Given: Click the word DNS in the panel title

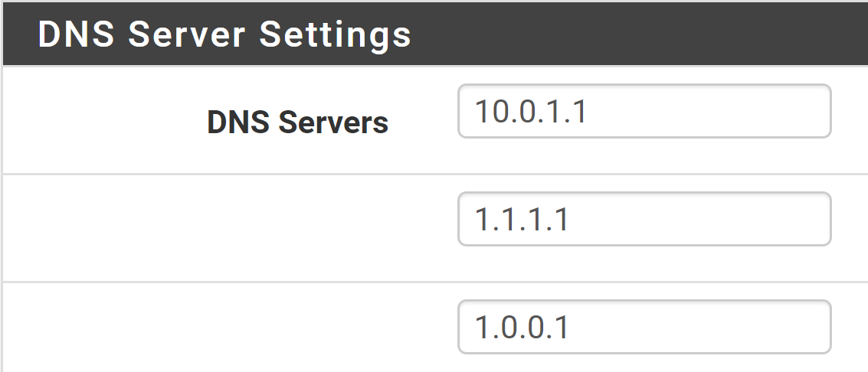Looking at the screenshot, I should (76, 34).
